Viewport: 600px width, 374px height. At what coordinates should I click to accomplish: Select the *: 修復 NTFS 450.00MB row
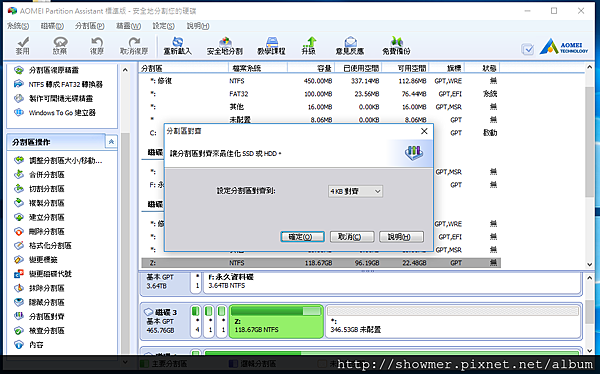[x=321, y=81]
